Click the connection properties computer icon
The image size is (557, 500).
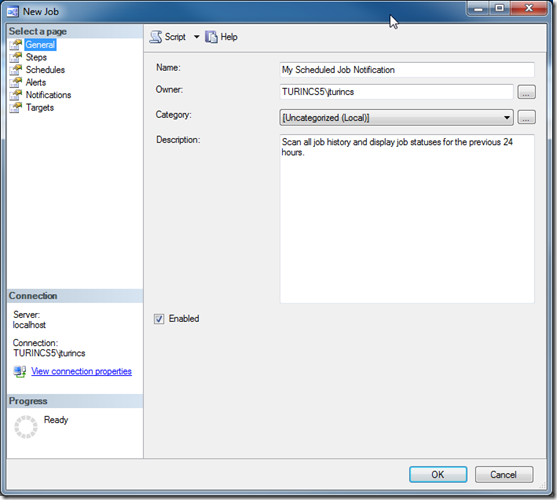[x=20, y=371]
